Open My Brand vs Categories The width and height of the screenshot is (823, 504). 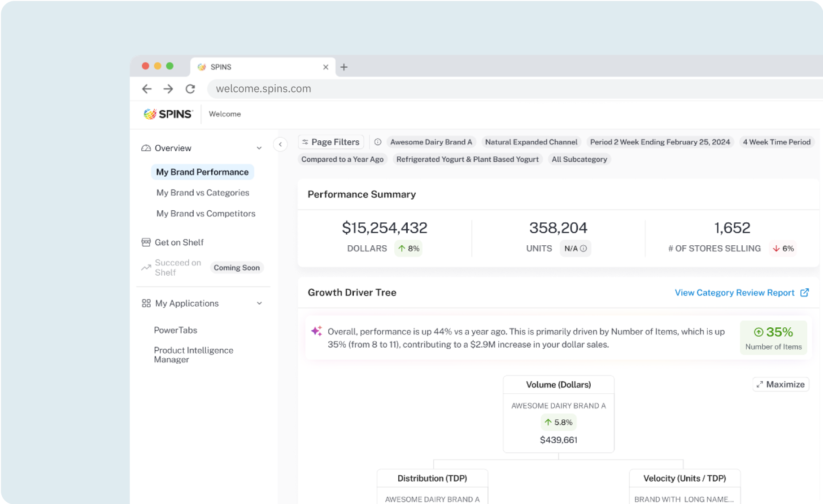pos(203,193)
